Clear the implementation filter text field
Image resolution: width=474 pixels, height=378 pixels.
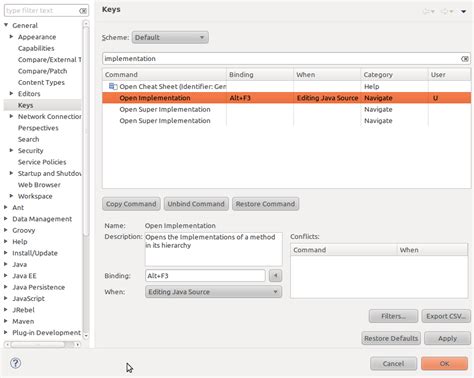tap(464, 59)
